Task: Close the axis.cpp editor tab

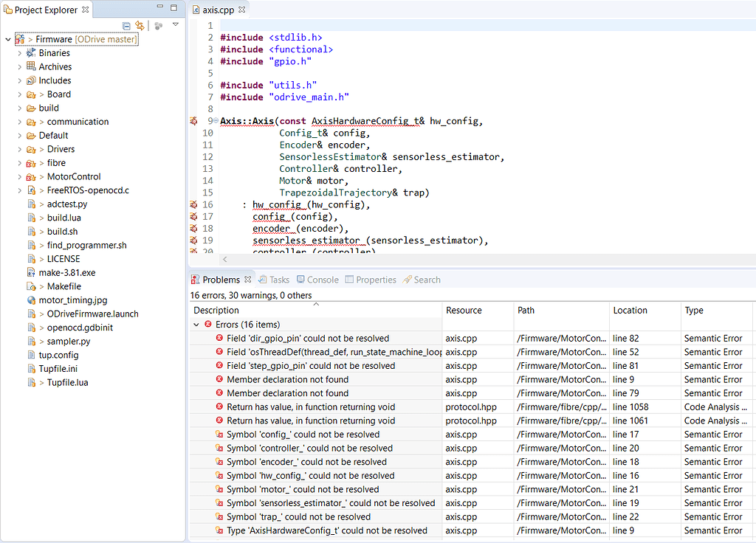Action: [242, 10]
